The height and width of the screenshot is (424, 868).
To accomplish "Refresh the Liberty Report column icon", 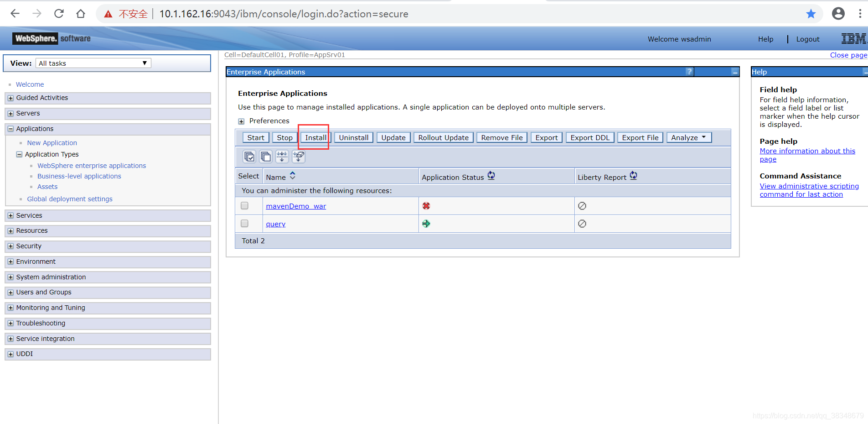I will click(x=633, y=176).
